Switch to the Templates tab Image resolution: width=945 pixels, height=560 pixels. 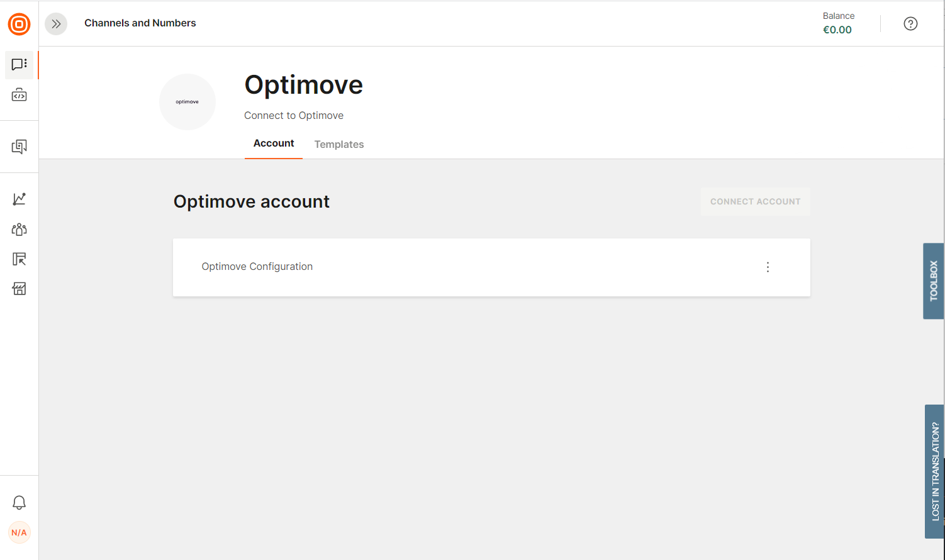coord(339,144)
